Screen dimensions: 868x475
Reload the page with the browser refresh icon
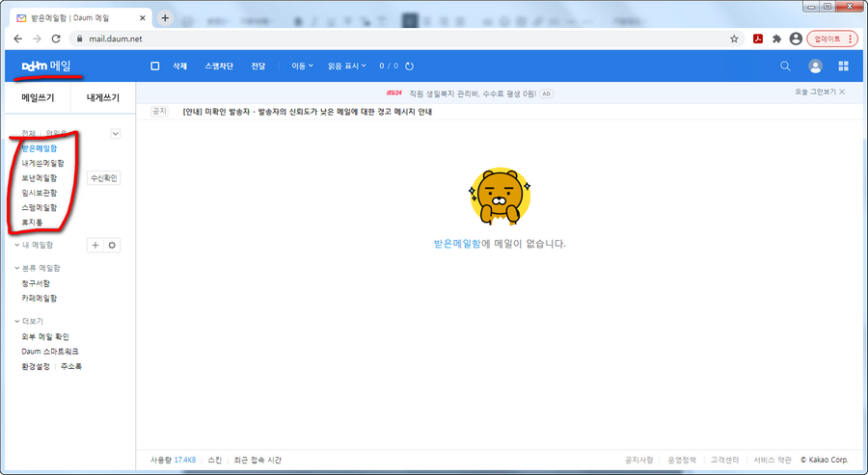[56, 39]
